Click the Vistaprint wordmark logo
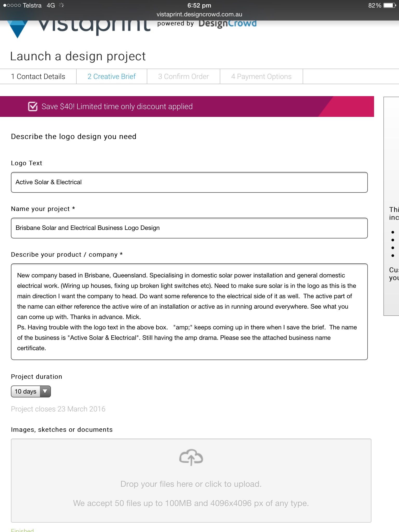The width and height of the screenshot is (399, 532). 94,26
